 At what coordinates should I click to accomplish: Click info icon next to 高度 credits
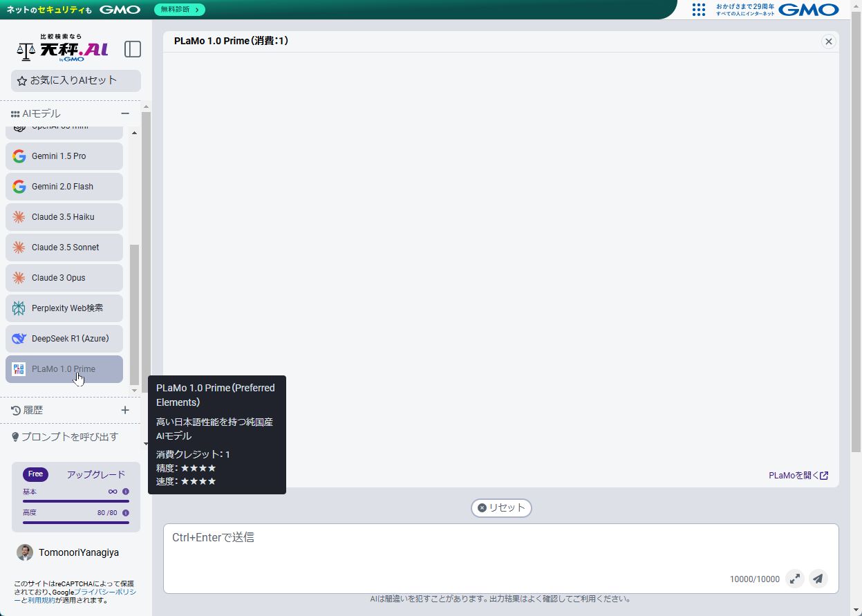click(126, 513)
